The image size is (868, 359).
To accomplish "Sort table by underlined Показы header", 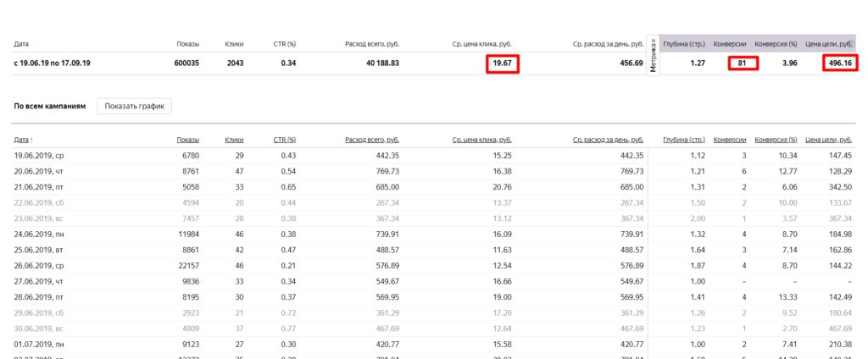I will [x=187, y=139].
